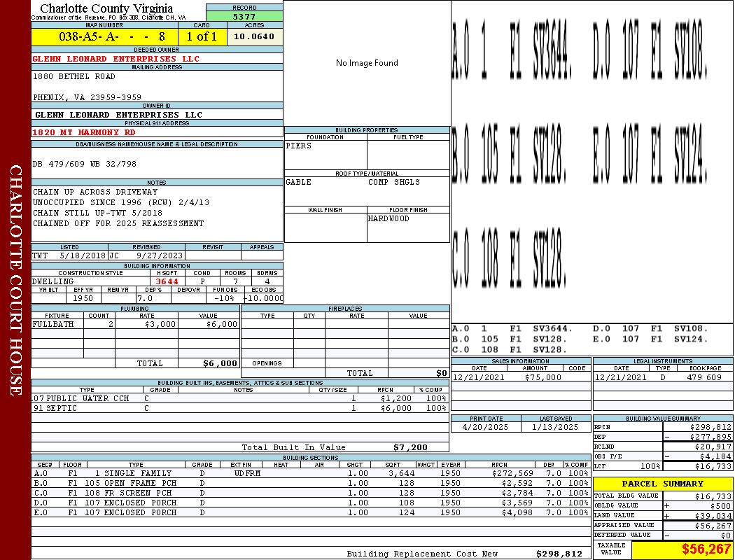This screenshot has height=560, width=735.
Task: Click sales amount $75,000
Action: tap(542, 377)
